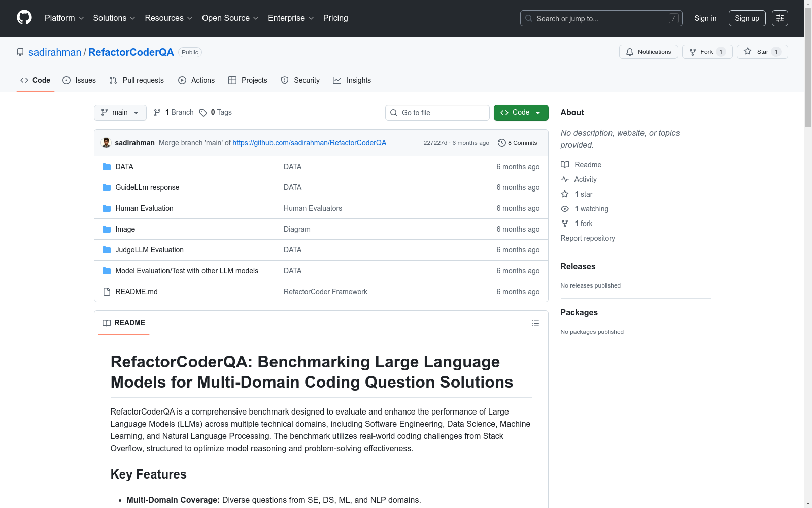Open the commit message GitHub URL link
Image resolution: width=812 pixels, height=508 pixels.
pos(310,143)
